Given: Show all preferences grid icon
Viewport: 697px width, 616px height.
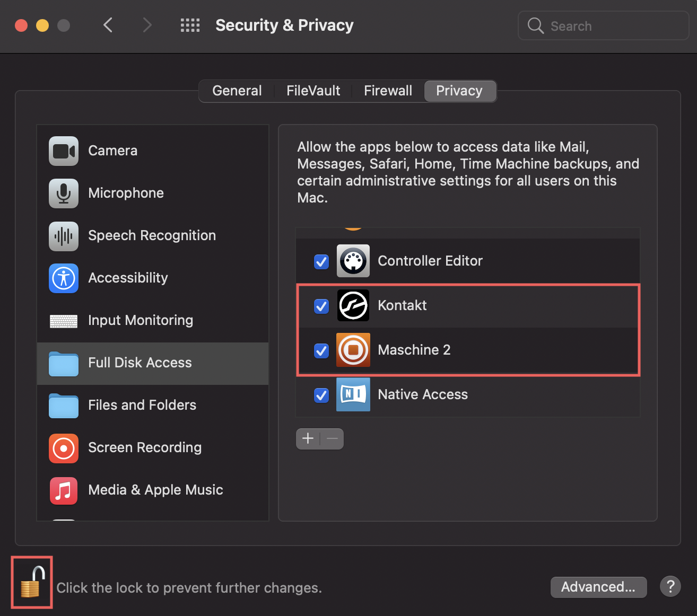Looking at the screenshot, I should pos(190,25).
